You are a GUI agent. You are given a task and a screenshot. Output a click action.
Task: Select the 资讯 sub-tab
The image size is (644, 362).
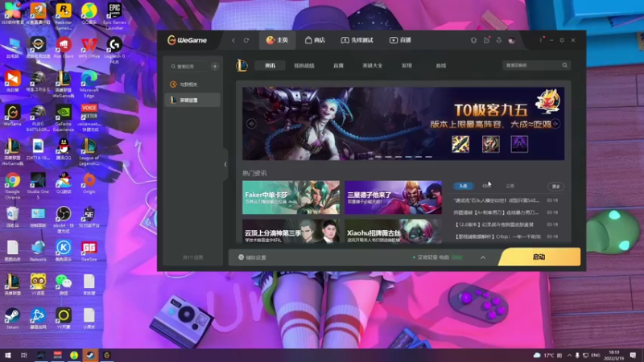(x=270, y=66)
